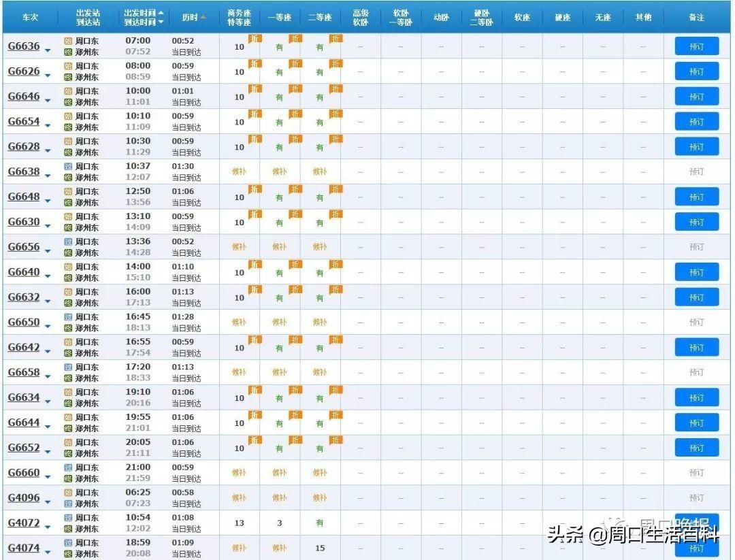The width and height of the screenshot is (735, 560).
Task: Book train G6646 with 预订 button
Action: tap(697, 97)
